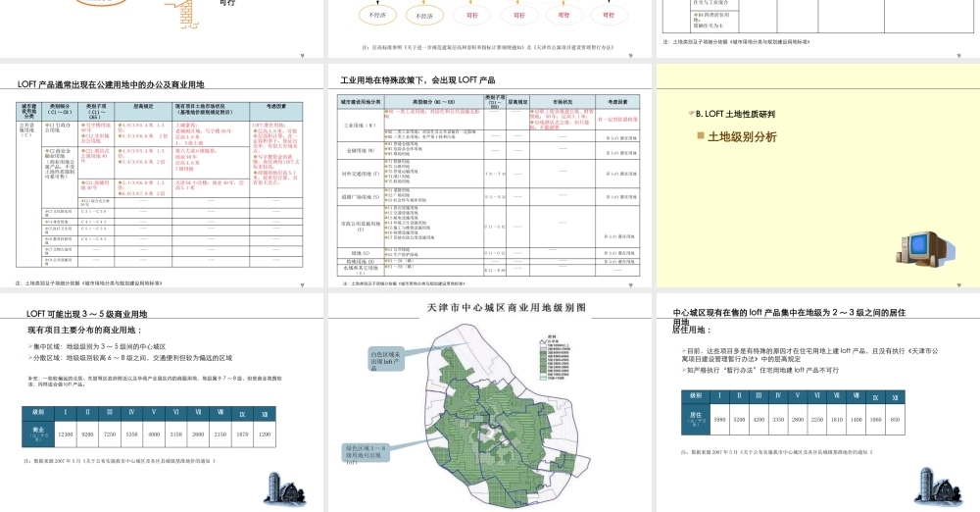Click the cell '3350' in residential table

point(778,420)
